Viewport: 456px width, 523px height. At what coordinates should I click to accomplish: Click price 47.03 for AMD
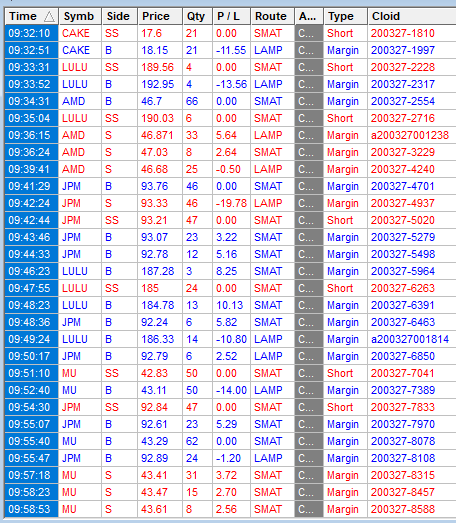154,152
